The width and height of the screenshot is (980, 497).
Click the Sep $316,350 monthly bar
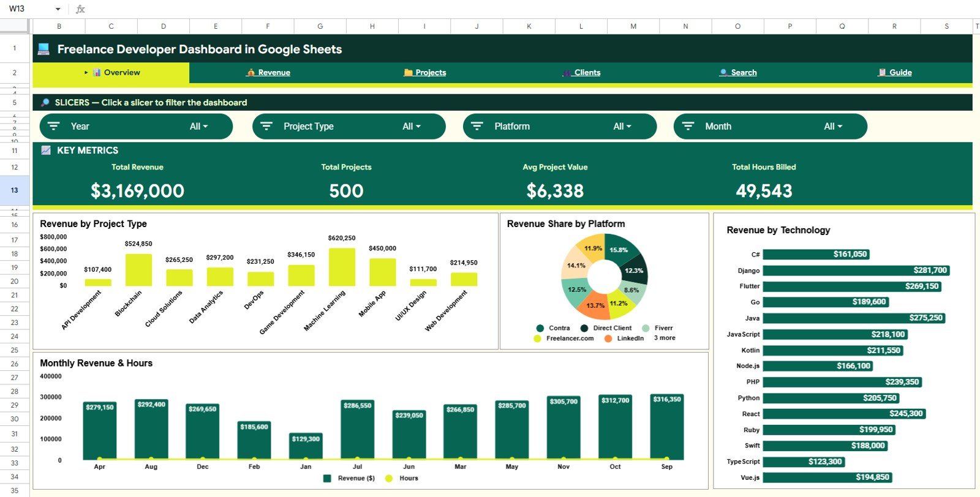667,427
